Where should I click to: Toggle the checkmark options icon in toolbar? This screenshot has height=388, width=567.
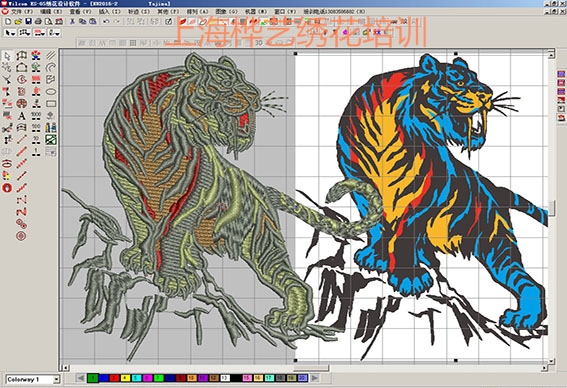169,22
